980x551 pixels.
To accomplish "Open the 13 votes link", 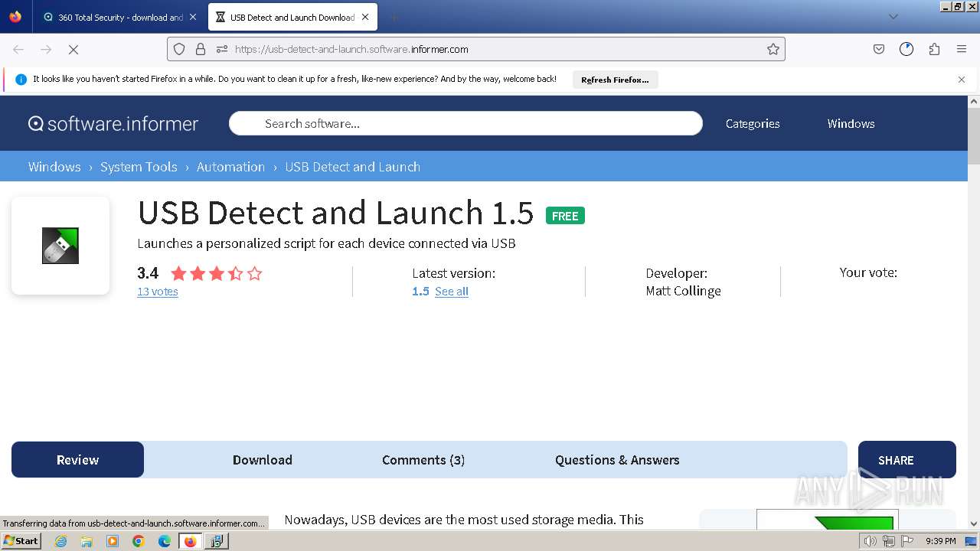I will coord(158,292).
